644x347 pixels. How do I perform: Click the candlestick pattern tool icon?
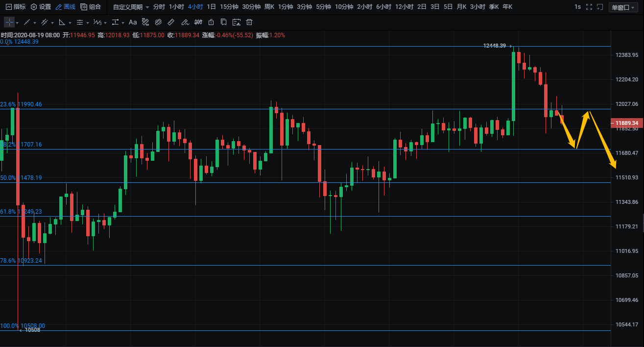tap(198, 23)
